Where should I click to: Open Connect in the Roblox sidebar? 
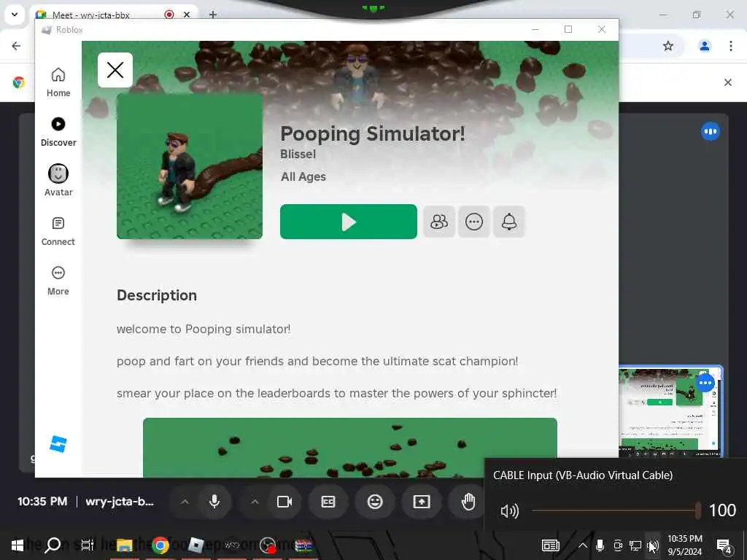[x=58, y=231]
